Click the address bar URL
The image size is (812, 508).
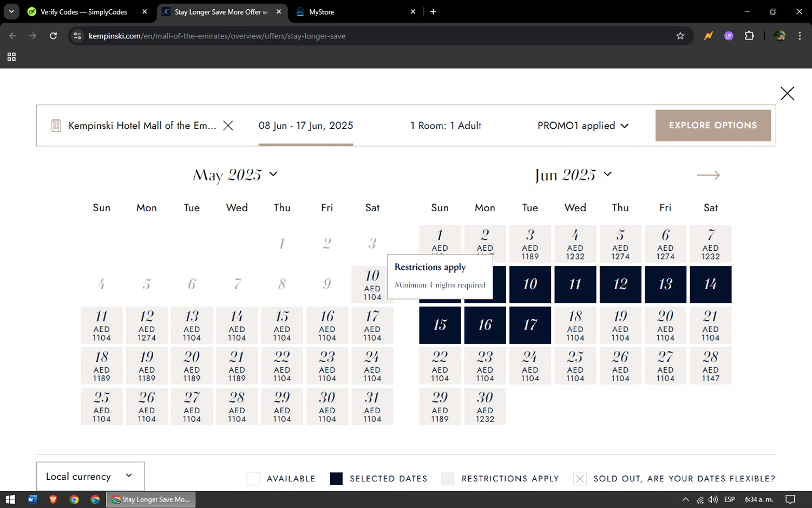click(217, 36)
